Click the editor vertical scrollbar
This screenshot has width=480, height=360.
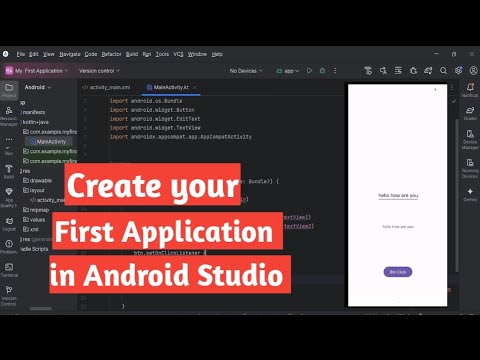(457, 195)
